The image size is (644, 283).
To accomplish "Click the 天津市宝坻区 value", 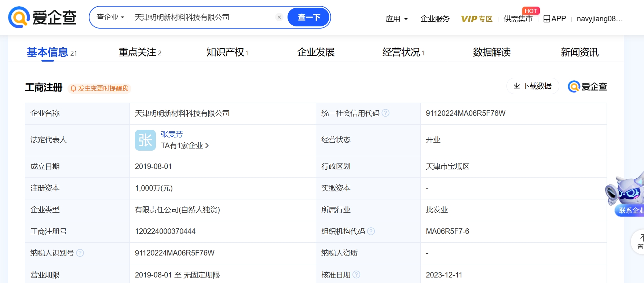I will (447, 166).
